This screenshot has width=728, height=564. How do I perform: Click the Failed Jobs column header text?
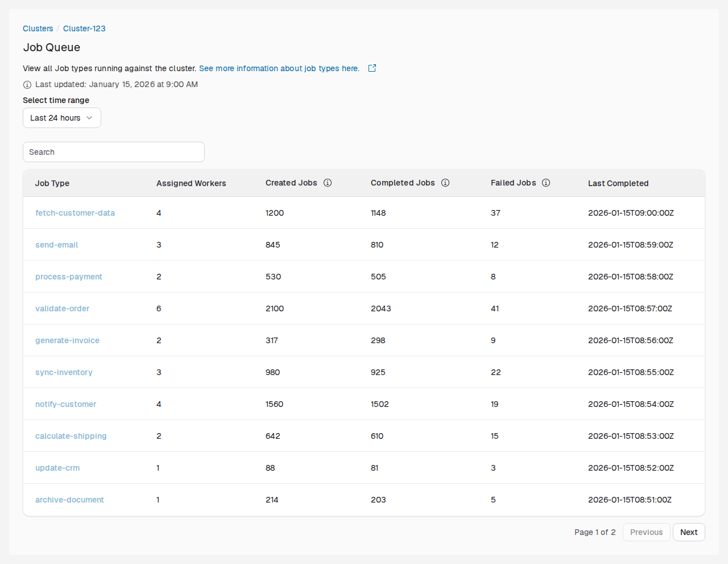coord(514,183)
